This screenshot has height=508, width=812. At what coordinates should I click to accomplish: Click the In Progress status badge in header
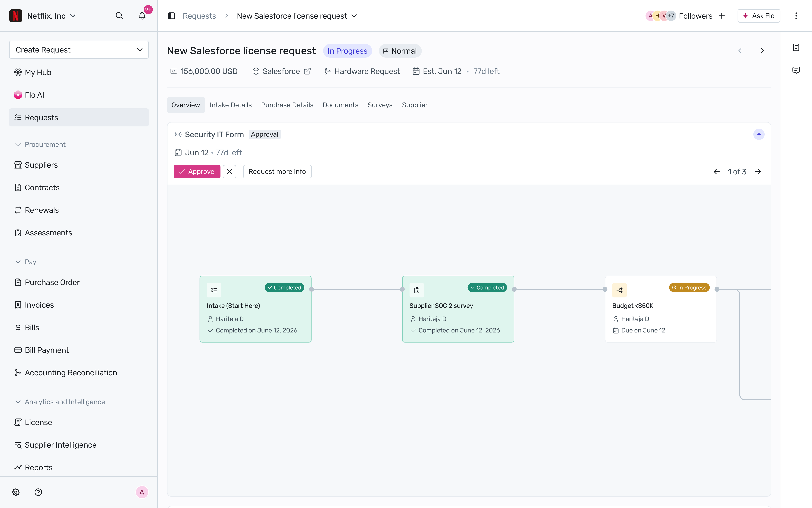[347, 51]
